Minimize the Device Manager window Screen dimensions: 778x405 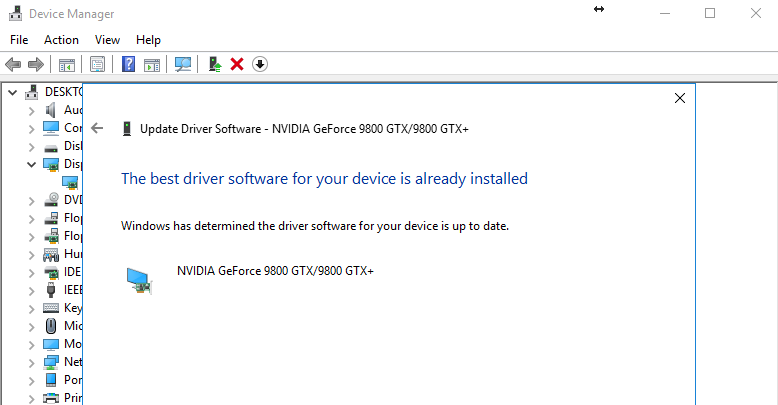coord(665,13)
